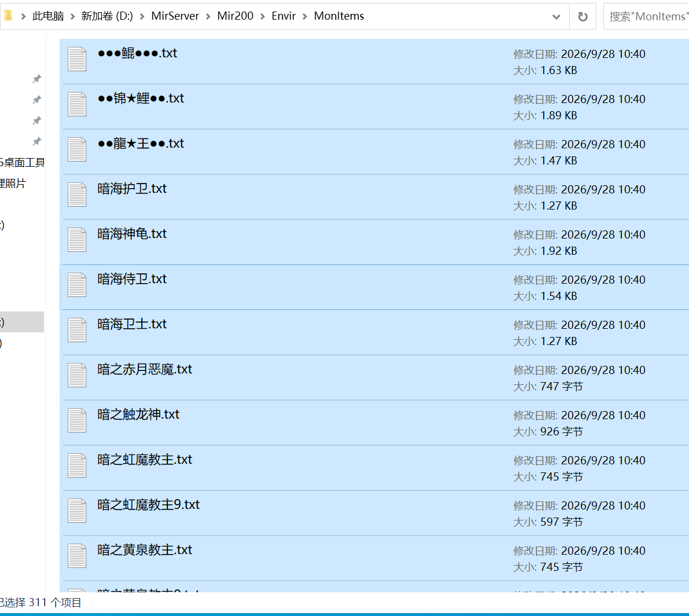Click the file icon of 暗之黄泉教主.txt

77,556
